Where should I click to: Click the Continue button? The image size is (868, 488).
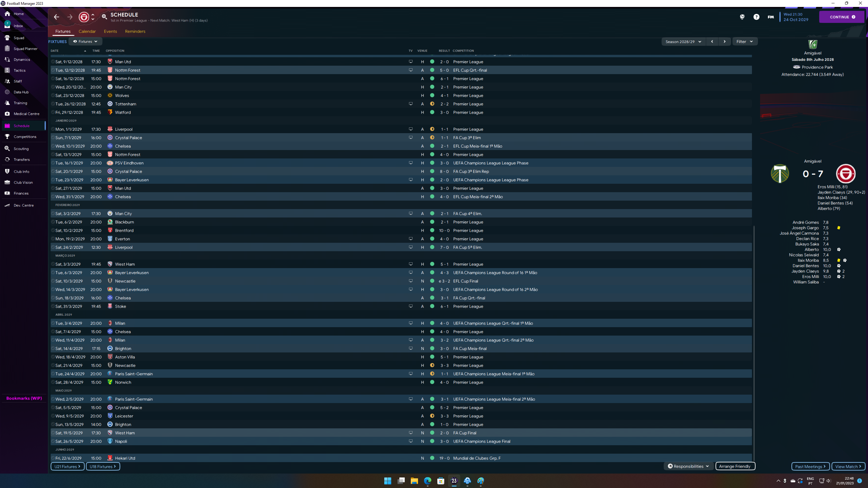click(x=842, y=17)
